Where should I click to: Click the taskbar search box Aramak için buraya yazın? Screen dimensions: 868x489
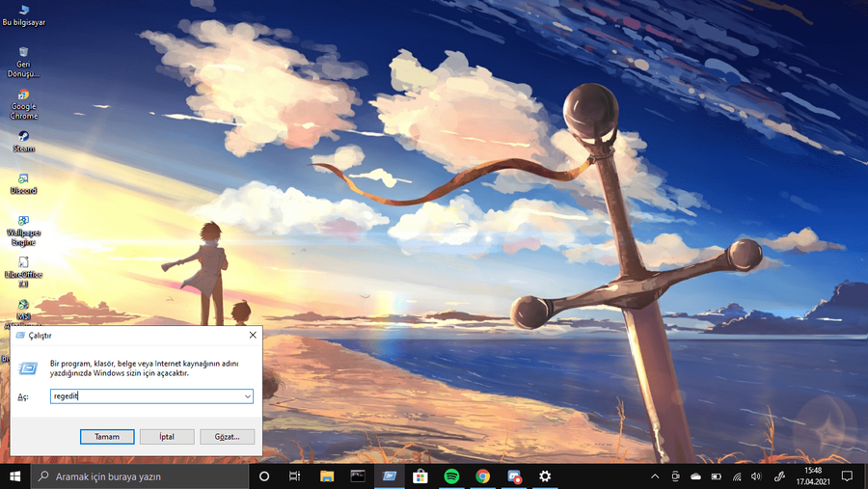(x=140, y=476)
